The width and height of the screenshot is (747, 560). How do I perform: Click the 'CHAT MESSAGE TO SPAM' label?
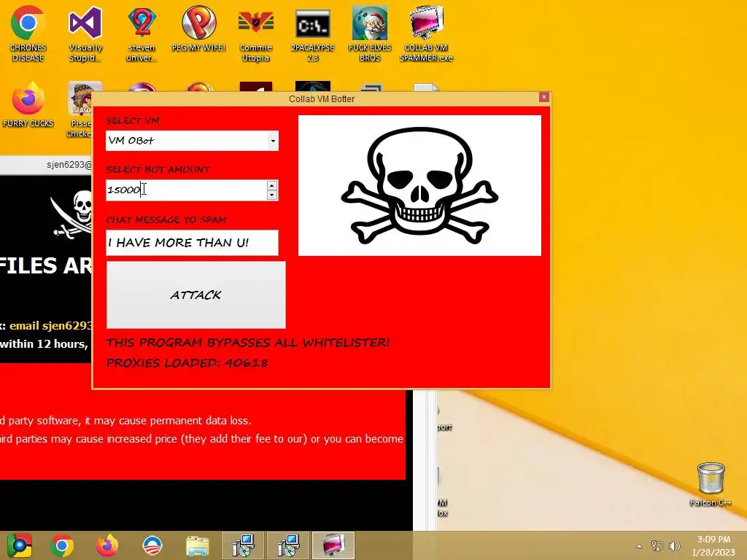pyautogui.click(x=166, y=219)
